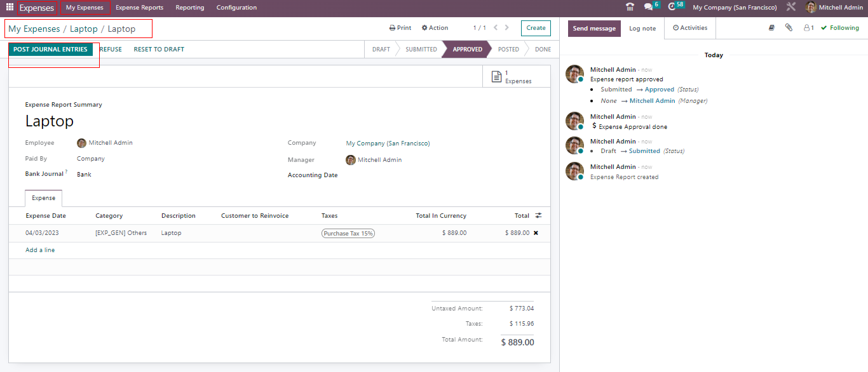
Task: Click the Add a line link
Action: pos(40,250)
